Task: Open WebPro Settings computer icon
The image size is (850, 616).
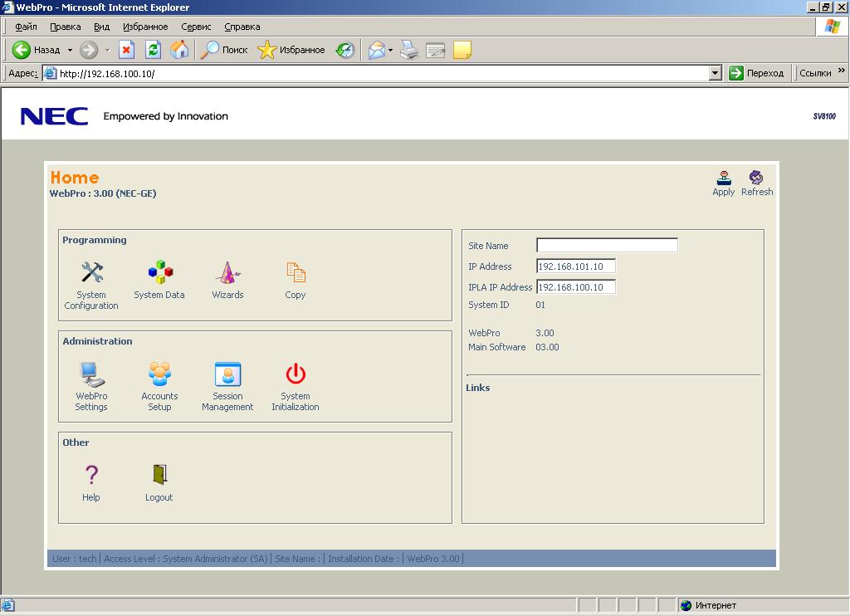Action: click(x=91, y=374)
